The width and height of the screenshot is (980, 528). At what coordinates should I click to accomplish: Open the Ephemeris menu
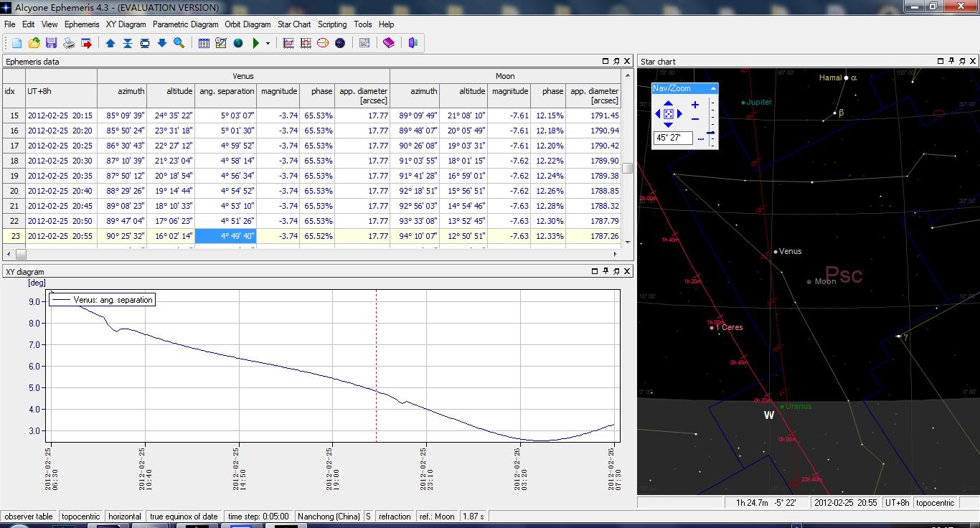coord(82,24)
